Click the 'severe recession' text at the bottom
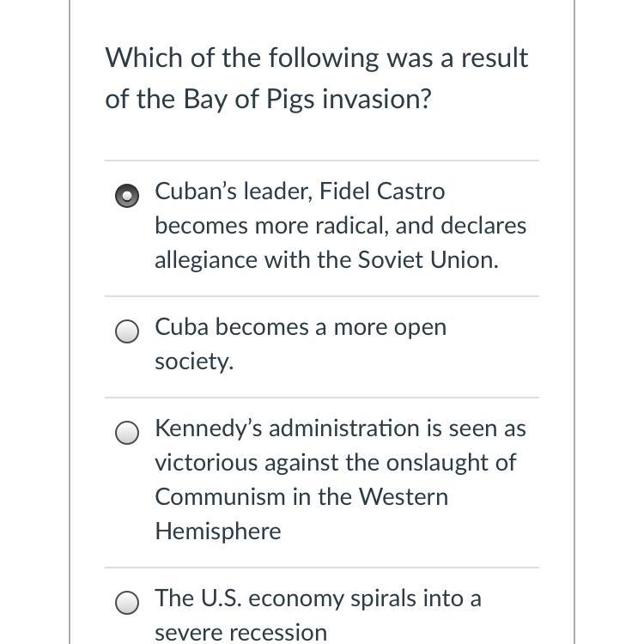This screenshot has width=644, height=644. (x=240, y=632)
